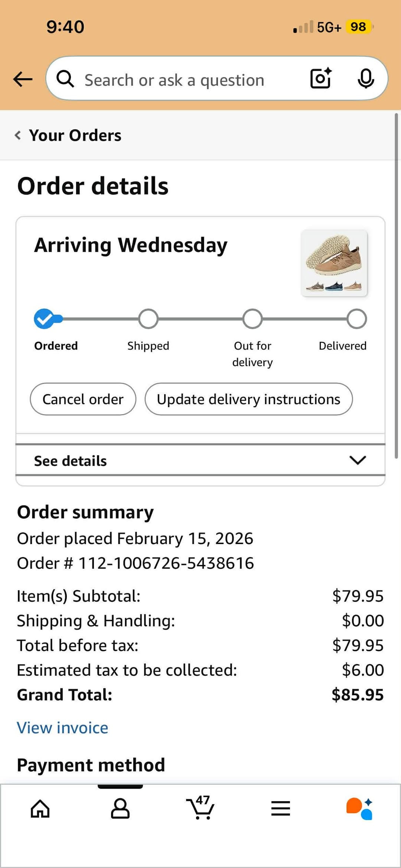Screen dimensions: 401x868
Task: Tap the microphone voice search icon
Action: pos(366,78)
